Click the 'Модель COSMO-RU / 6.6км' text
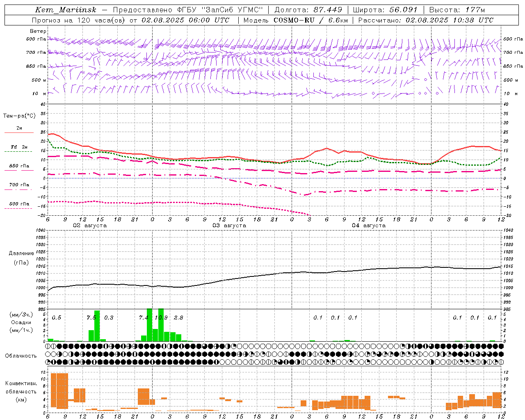The width and height of the screenshot is (525, 420). (296, 20)
